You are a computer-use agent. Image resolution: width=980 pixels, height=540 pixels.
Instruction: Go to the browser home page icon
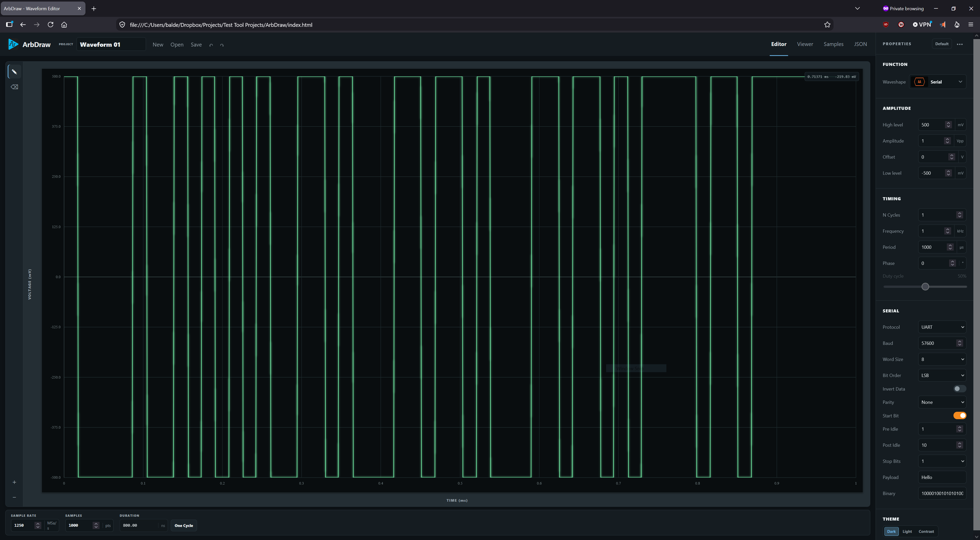pyautogui.click(x=64, y=25)
